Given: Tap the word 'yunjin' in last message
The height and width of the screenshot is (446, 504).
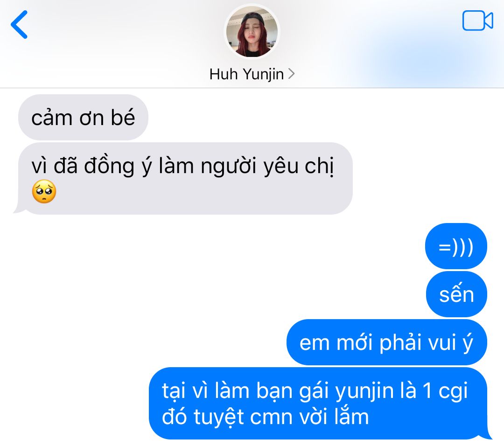Looking at the screenshot, I should click(364, 392).
